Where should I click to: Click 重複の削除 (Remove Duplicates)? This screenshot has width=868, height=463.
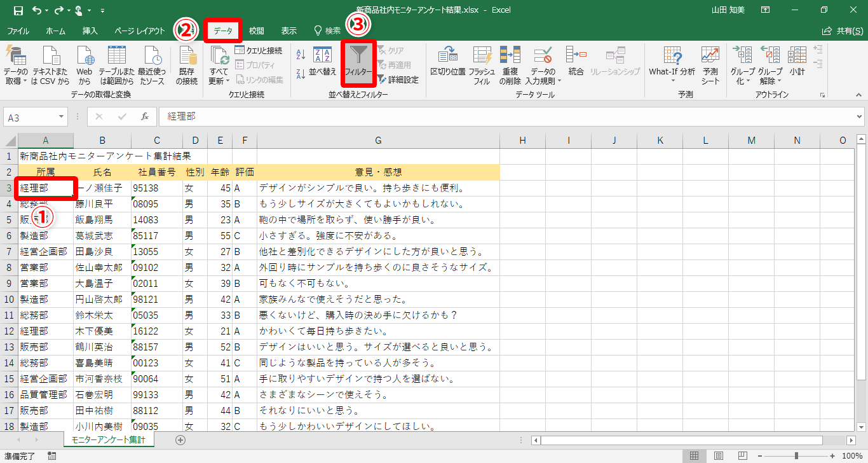(510, 66)
